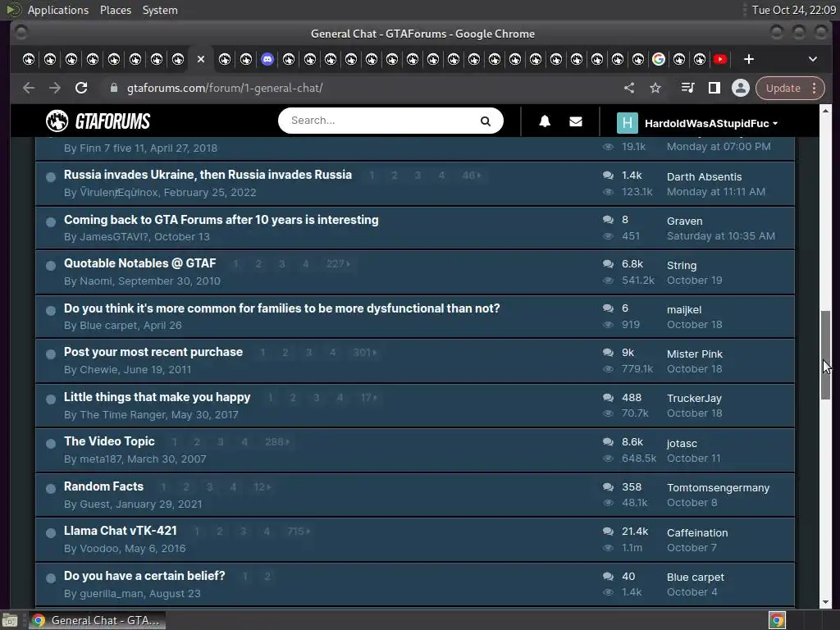Open Llama Chat vTK-421 topic
Image resolution: width=840 pixels, height=630 pixels.
(x=121, y=531)
